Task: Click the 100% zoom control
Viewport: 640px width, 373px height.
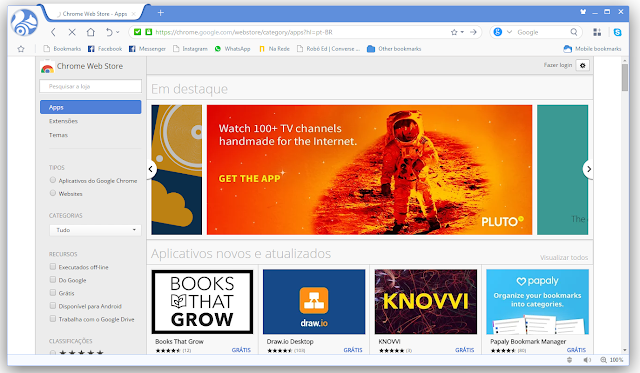Action: point(612,360)
